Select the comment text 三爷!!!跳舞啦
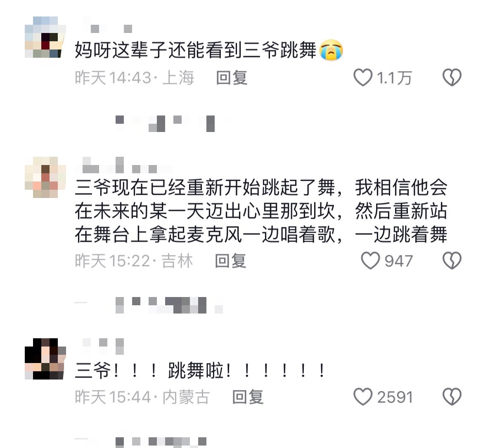This screenshot has width=483, height=448. click(x=200, y=370)
